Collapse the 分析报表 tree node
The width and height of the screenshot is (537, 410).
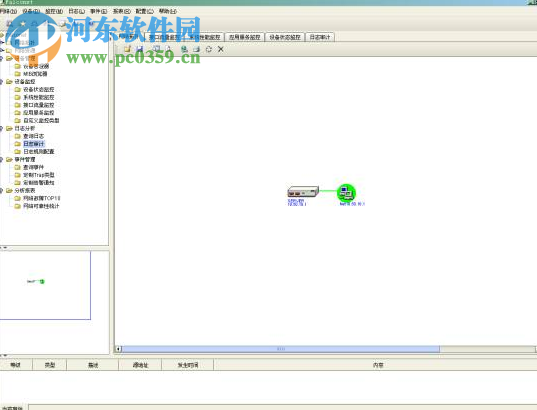(1, 190)
